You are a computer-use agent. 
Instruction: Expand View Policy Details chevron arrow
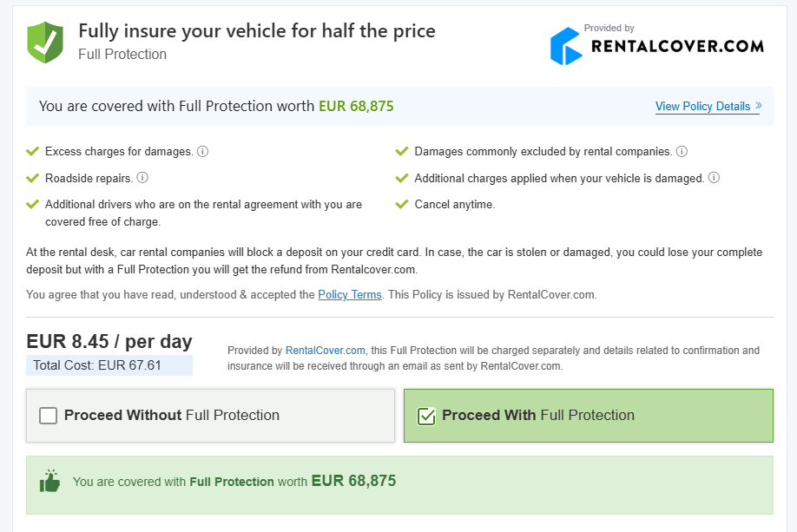pos(758,106)
